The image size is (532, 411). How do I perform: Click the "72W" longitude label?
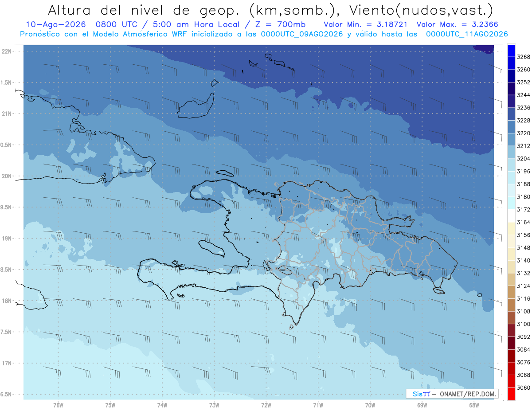pos(266,404)
